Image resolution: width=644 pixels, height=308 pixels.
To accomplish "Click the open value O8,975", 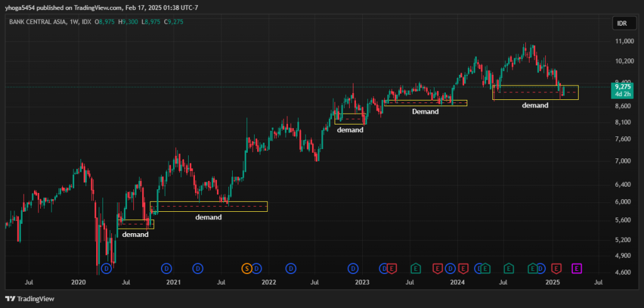I will click(105, 22).
